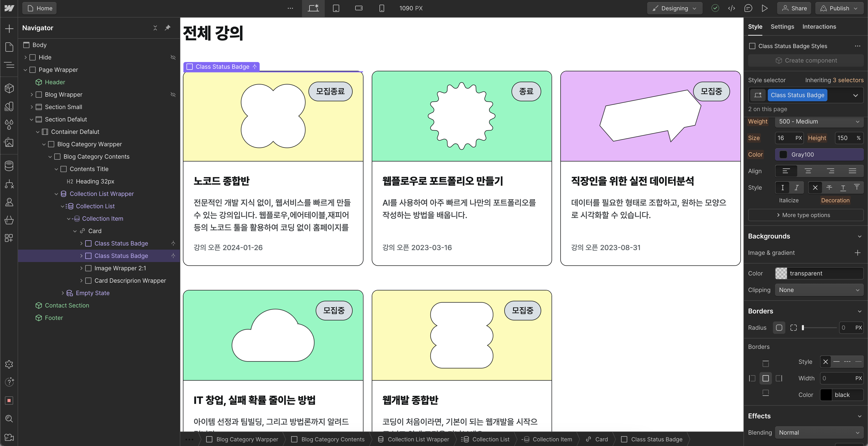This screenshot has width=868, height=446.
Task: Open canvas more options ellipsis
Action: tap(290, 8)
